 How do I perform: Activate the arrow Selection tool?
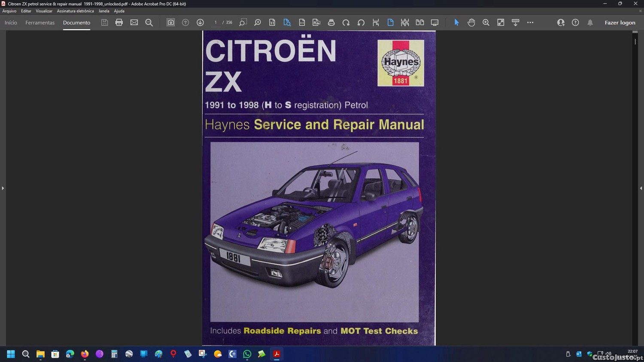click(456, 23)
